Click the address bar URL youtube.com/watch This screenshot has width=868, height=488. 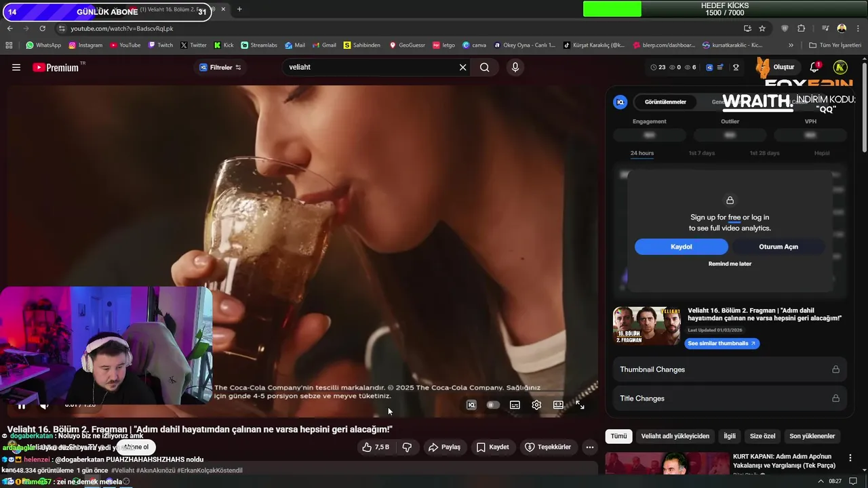(x=122, y=28)
